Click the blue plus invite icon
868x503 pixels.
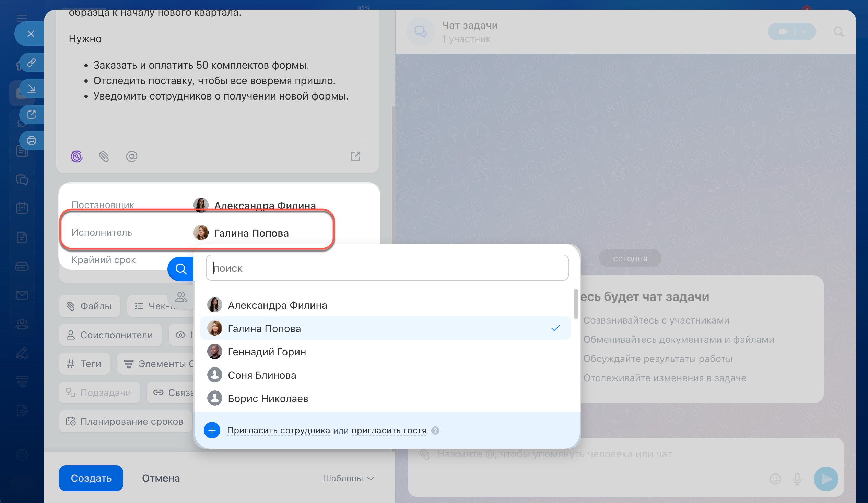point(212,430)
